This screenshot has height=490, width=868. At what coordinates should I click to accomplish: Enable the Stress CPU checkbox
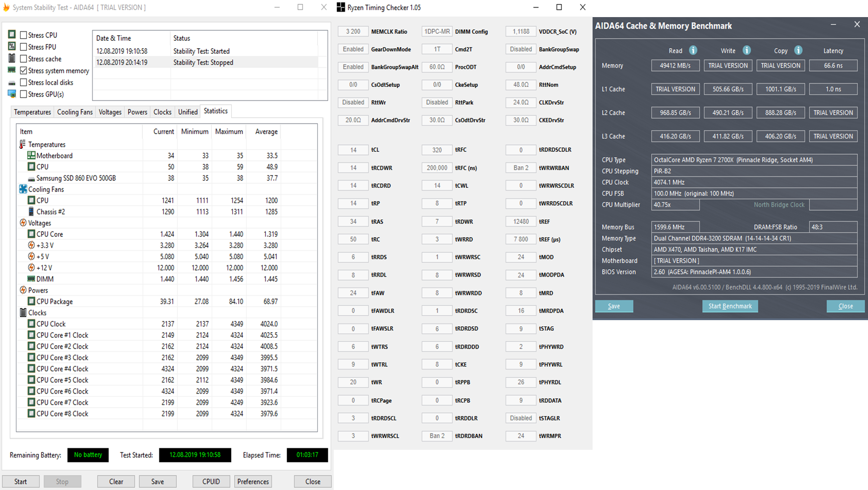[23, 35]
